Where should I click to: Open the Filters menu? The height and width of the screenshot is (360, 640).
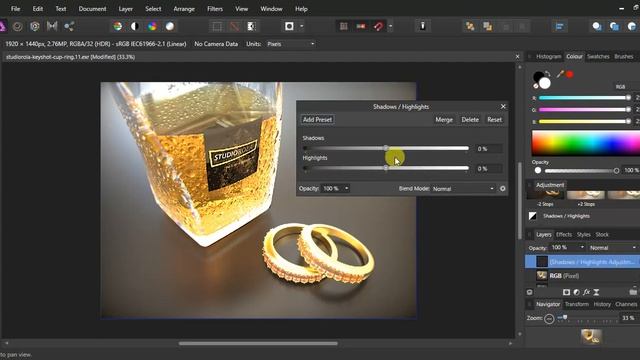tap(215, 9)
